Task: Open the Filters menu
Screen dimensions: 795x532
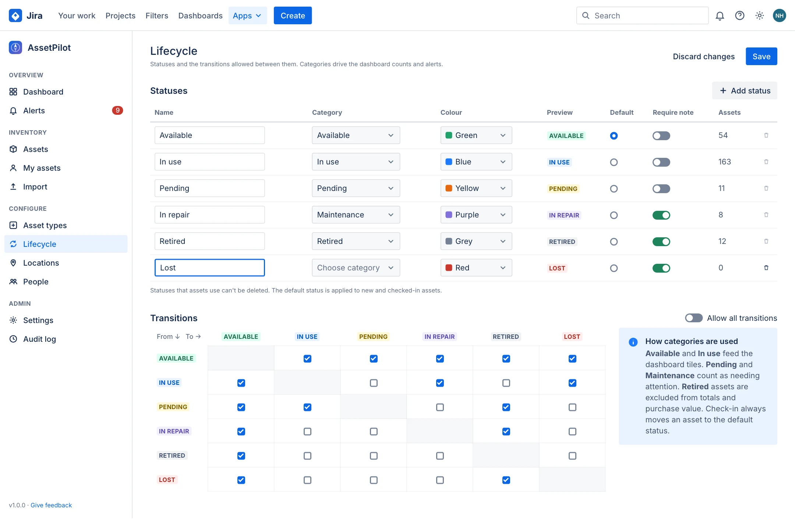Action: tap(157, 15)
